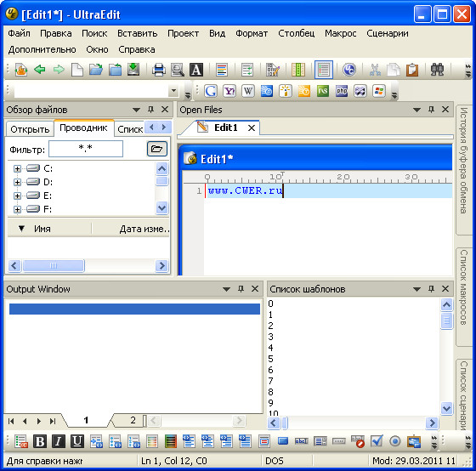
Task: Click the Open file folder toolbar icon
Action: 96,70
